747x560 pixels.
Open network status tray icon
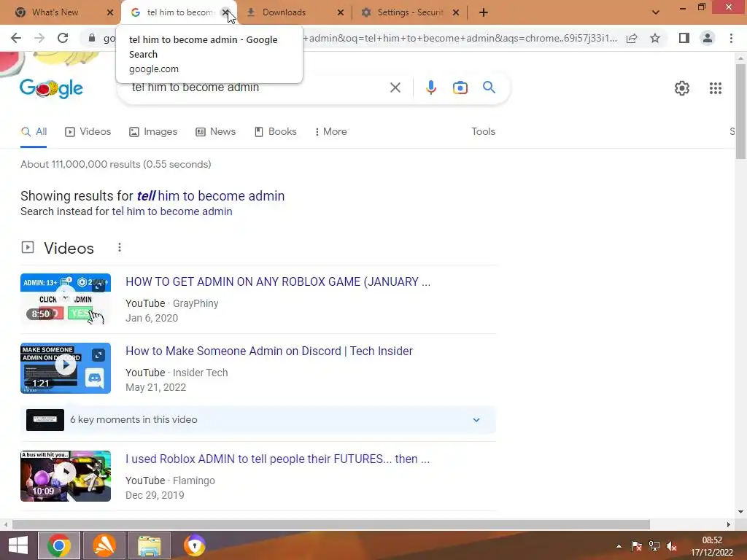click(x=654, y=546)
